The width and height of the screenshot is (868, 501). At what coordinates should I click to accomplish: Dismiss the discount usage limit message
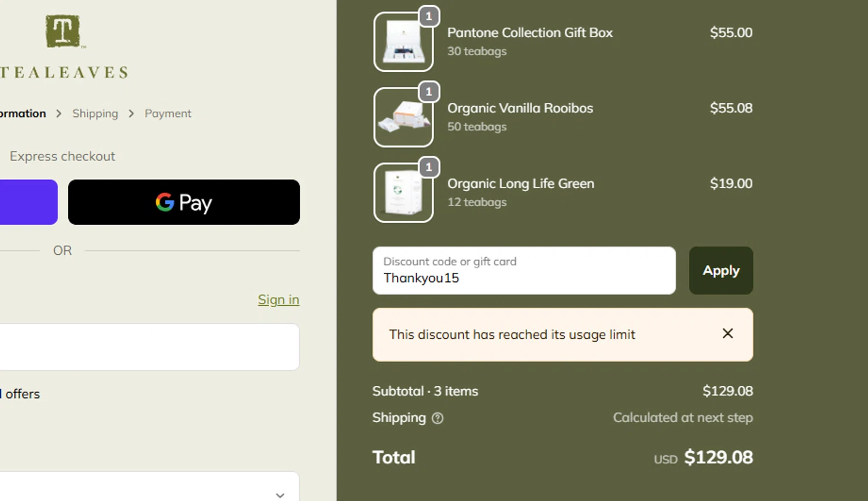[x=727, y=334]
